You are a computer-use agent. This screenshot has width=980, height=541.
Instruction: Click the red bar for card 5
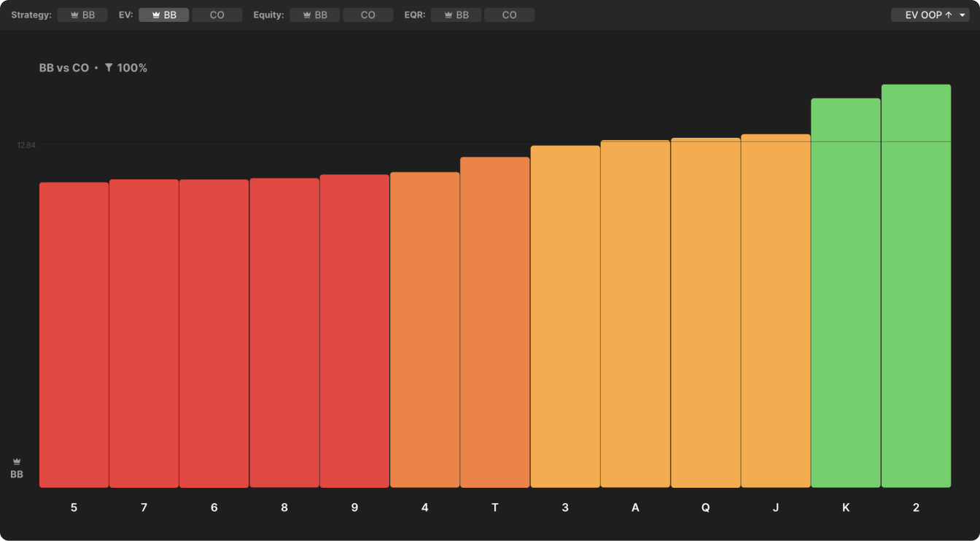74,335
